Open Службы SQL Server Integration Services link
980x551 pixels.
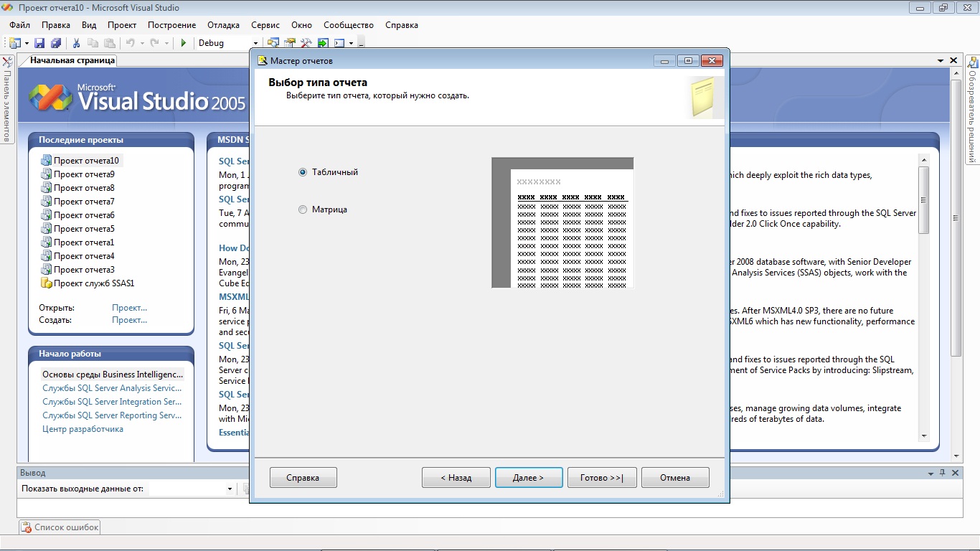point(112,402)
